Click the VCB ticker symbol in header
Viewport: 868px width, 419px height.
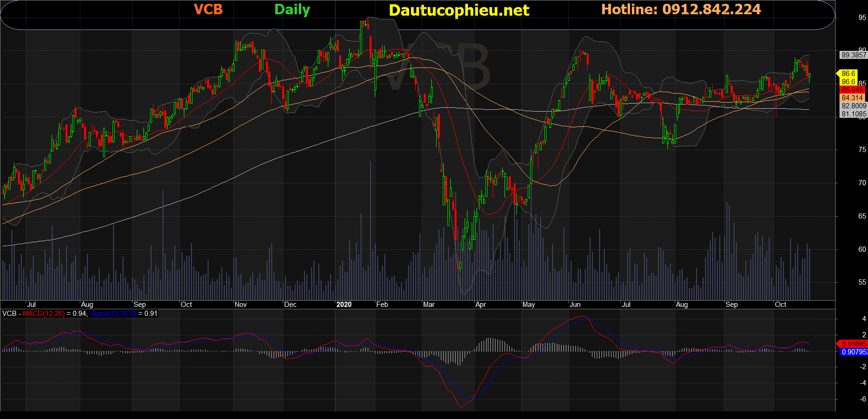pyautogui.click(x=208, y=10)
